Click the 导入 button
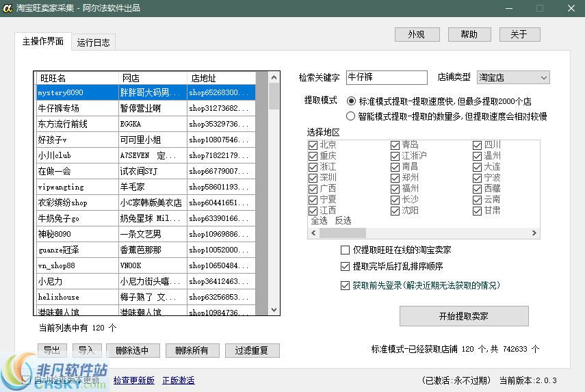585x392 pixels. tap(87, 350)
